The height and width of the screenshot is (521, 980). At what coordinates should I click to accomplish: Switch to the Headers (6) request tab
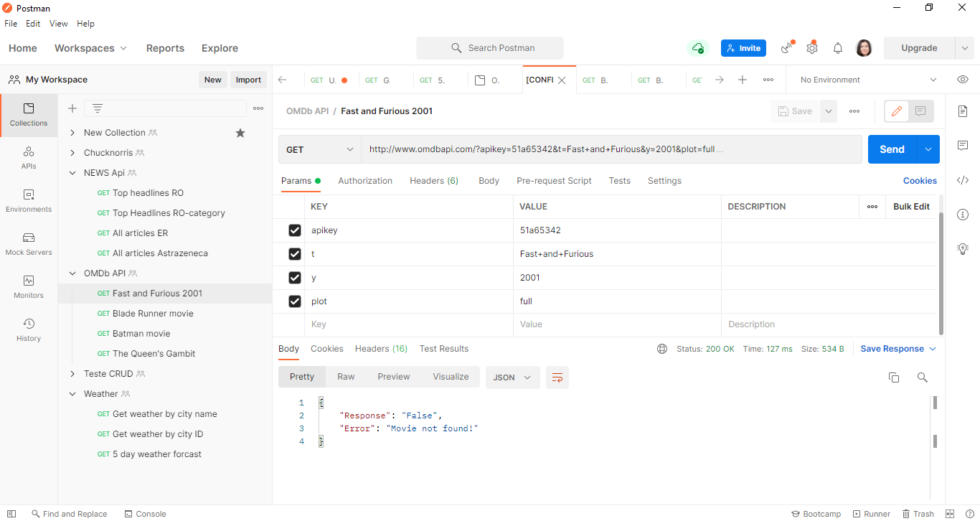434,181
